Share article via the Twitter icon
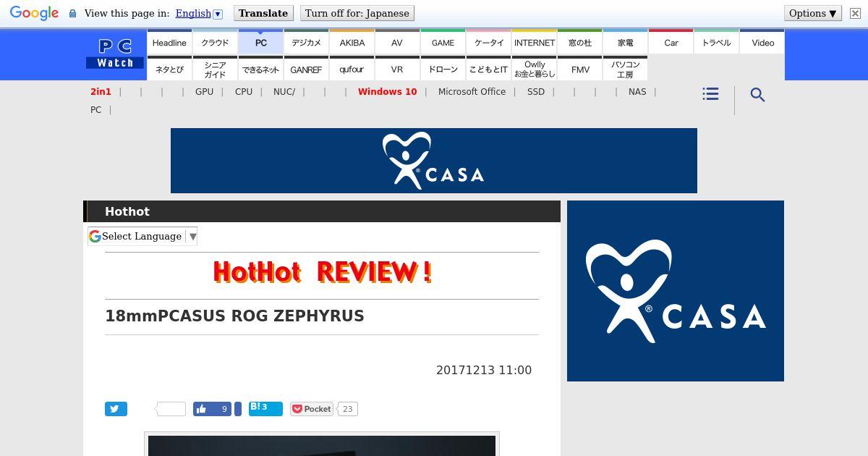The width and height of the screenshot is (868, 456). [x=116, y=409]
